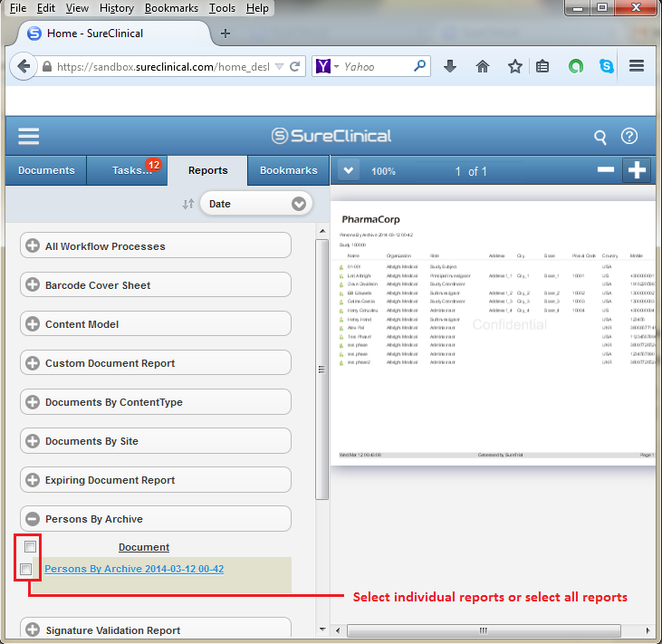Open the Date sort dropdown
Viewport: 662px width, 644px height.
coord(256,204)
